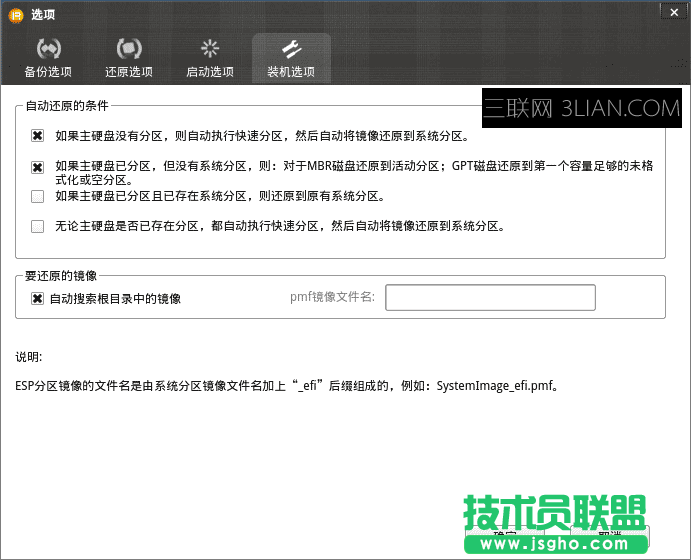
Task: Toggle the MBR/GPT no-system-partition restore checkbox
Action: (x=38, y=167)
